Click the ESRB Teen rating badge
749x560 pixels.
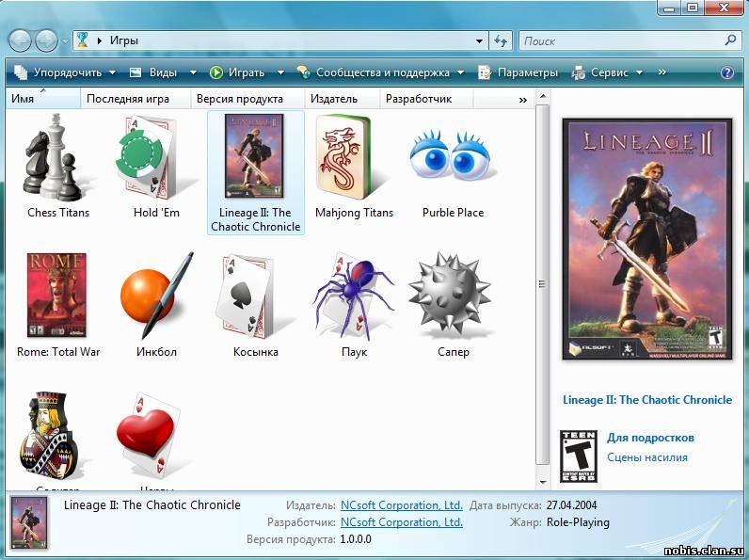click(x=579, y=456)
